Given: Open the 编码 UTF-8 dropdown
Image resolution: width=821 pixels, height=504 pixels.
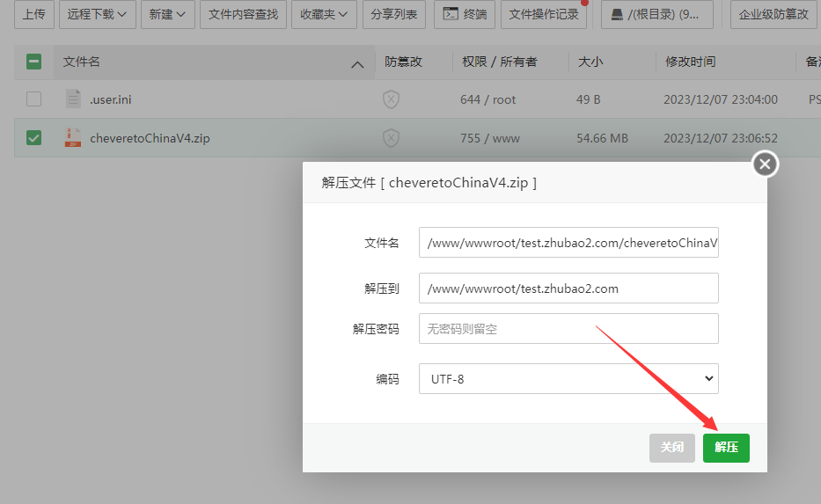Looking at the screenshot, I should pyautogui.click(x=568, y=379).
